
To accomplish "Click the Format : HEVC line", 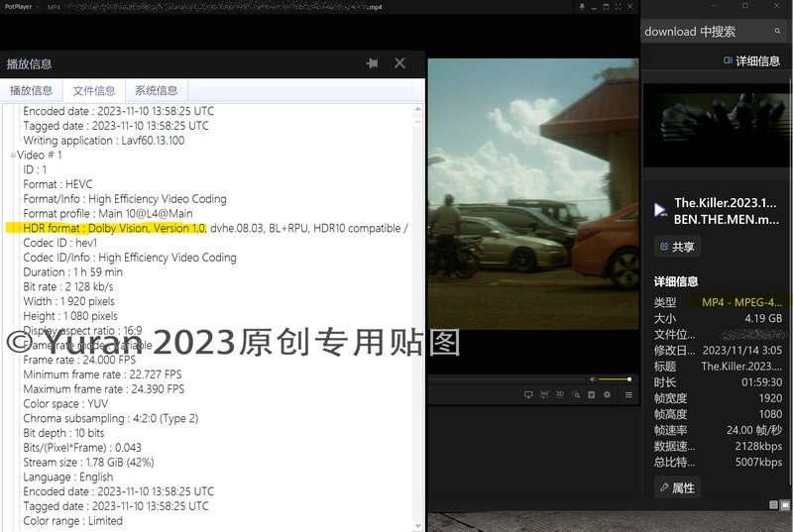I will coord(57,184).
